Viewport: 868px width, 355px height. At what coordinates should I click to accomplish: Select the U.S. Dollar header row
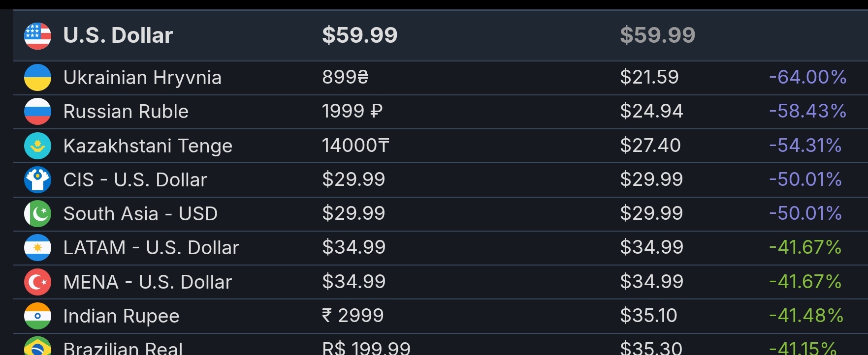coord(441,35)
